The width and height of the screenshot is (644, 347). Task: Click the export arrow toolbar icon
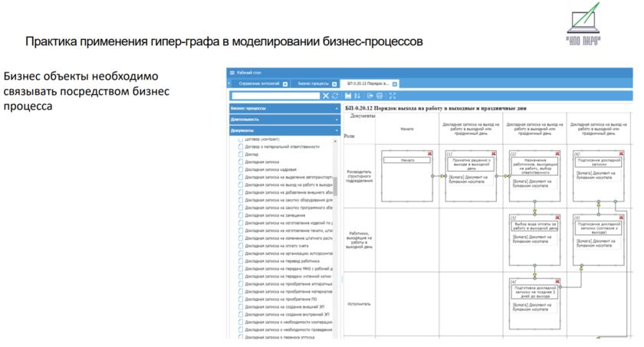(370, 96)
